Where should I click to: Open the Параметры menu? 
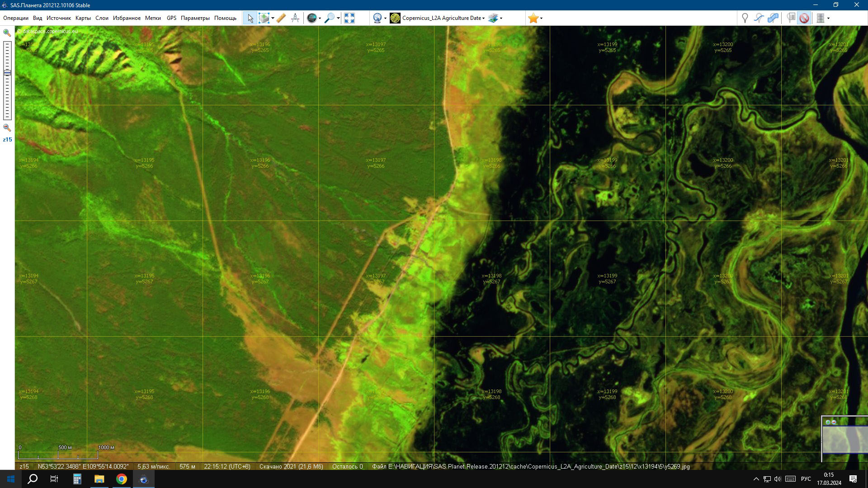tap(195, 18)
